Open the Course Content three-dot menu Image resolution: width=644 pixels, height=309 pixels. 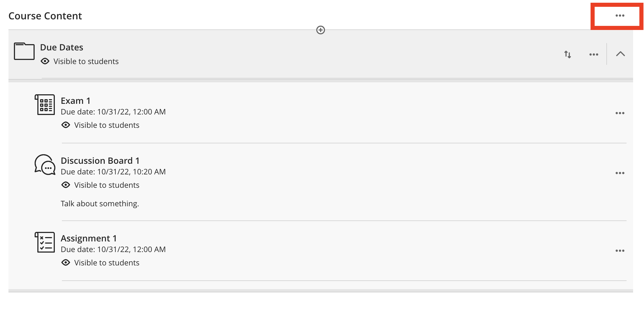click(x=620, y=16)
